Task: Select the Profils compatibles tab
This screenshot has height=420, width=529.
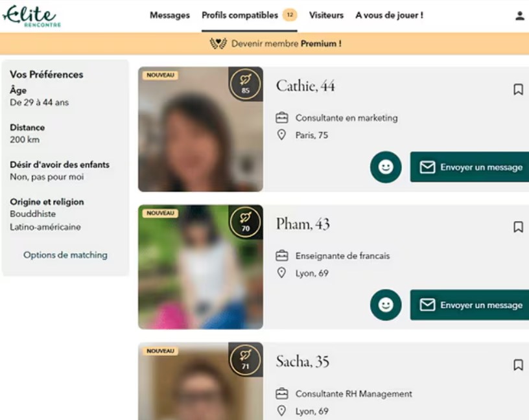Action: [x=240, y=16]
